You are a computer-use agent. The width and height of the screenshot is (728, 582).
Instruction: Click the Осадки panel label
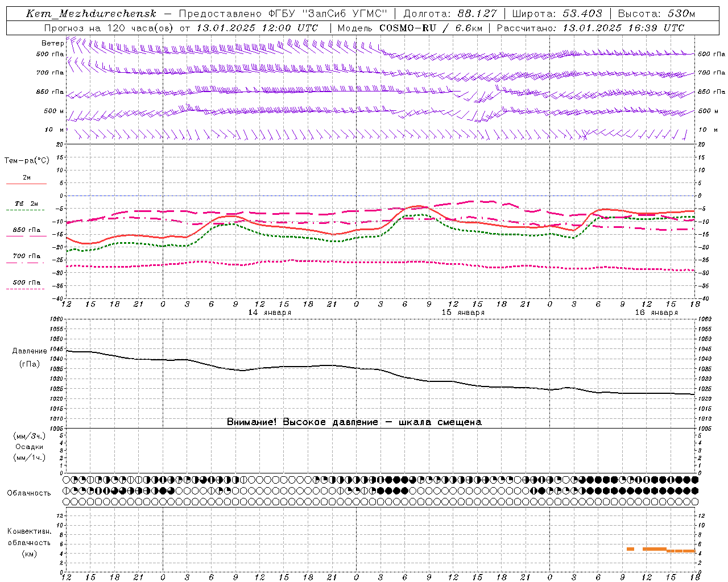click(30, 447)
